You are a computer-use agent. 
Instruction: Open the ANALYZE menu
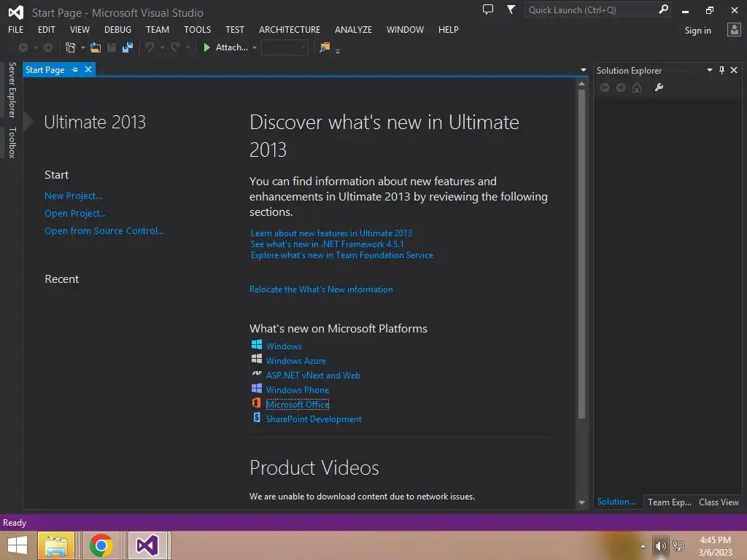coord(353,29)
